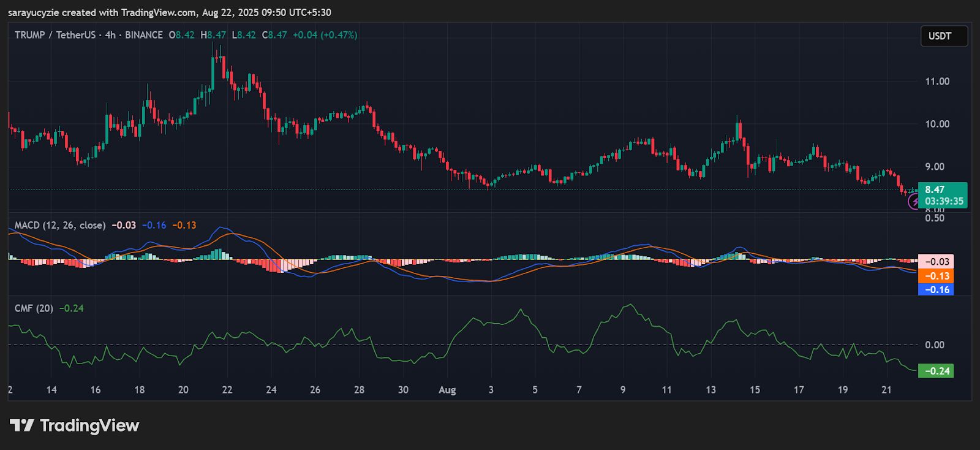
Task: Click date label 11 on the time axis
Action: click(667, 390)
